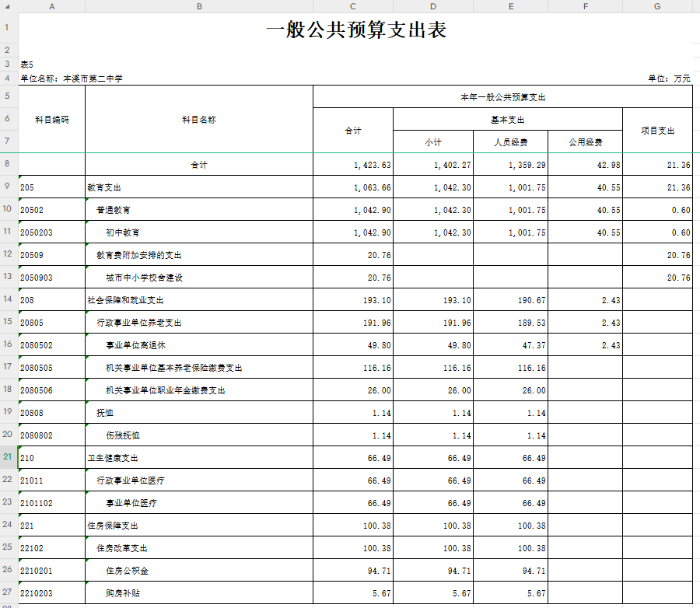Click the 公用经费 header cell

pos(585,142)
